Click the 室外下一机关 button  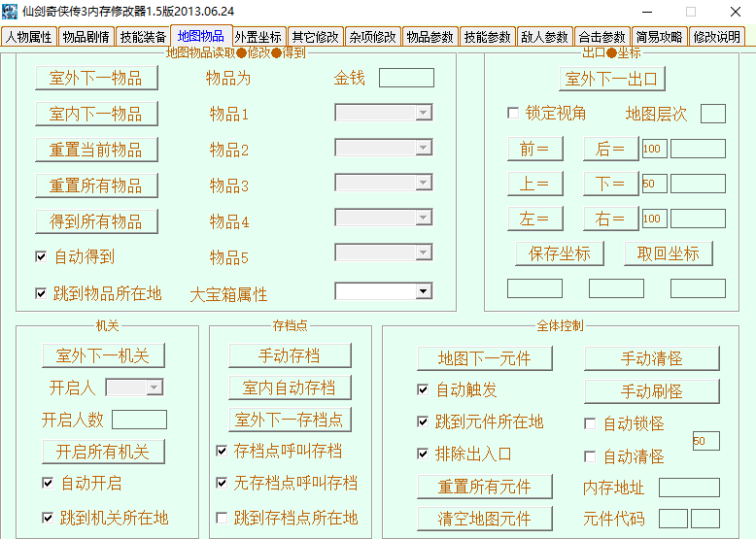click(x=103, y=355)
